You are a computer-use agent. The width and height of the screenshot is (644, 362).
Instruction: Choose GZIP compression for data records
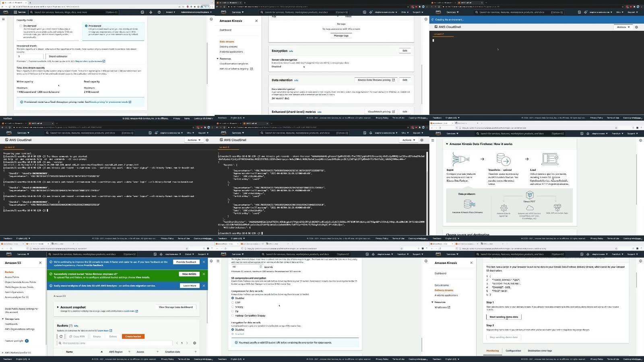tap(233, 302)
